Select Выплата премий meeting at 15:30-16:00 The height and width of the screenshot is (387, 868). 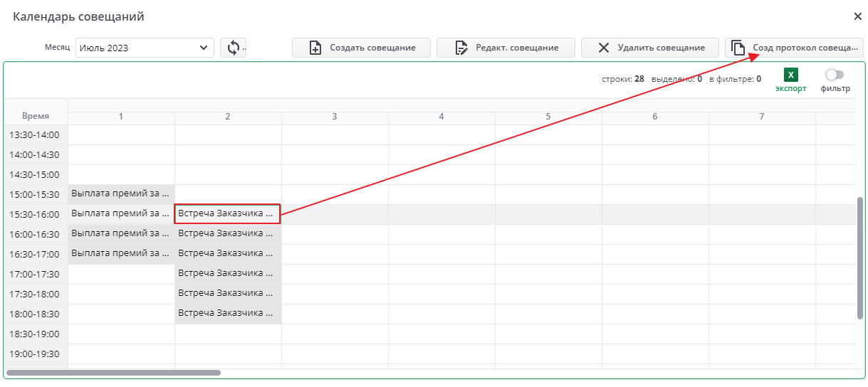(x=121, y=213)
